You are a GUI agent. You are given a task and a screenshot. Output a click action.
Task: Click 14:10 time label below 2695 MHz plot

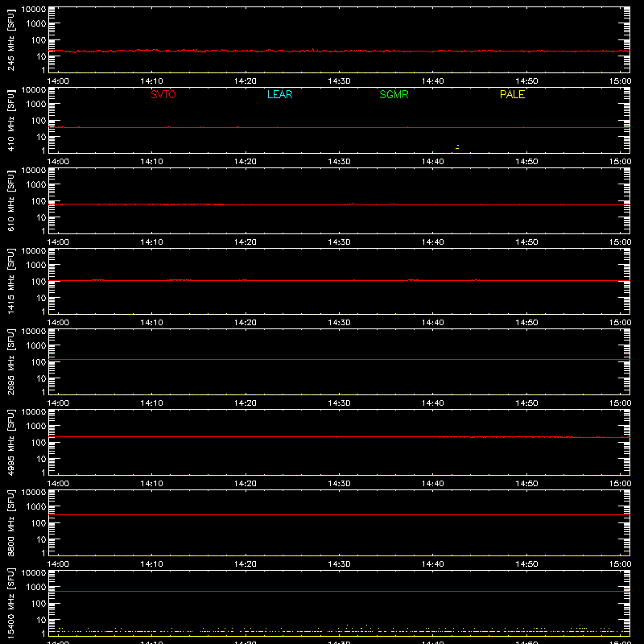pos(152,403)
